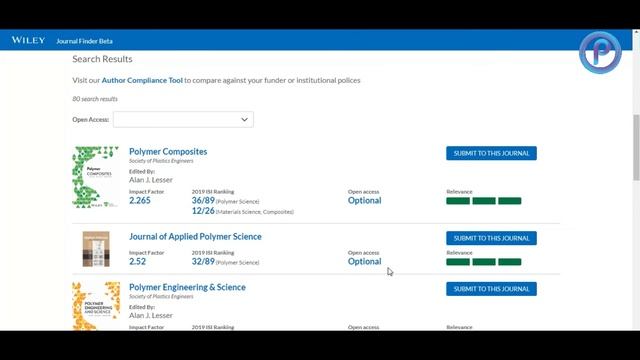Image resolution: width=640 pixels, height=360 pixels.
Task: Click the Wiley logo in header
Action: (28, 40)
